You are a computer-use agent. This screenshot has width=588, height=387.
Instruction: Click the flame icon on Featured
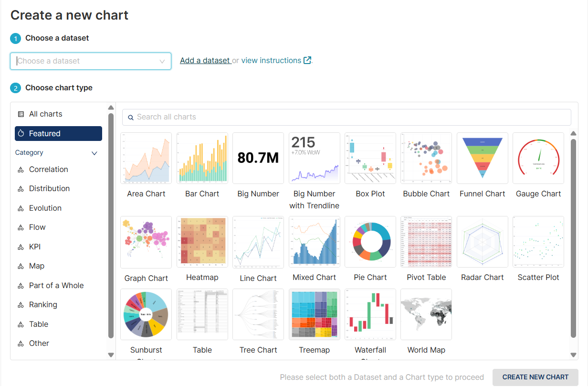click(x=21, y=133)
